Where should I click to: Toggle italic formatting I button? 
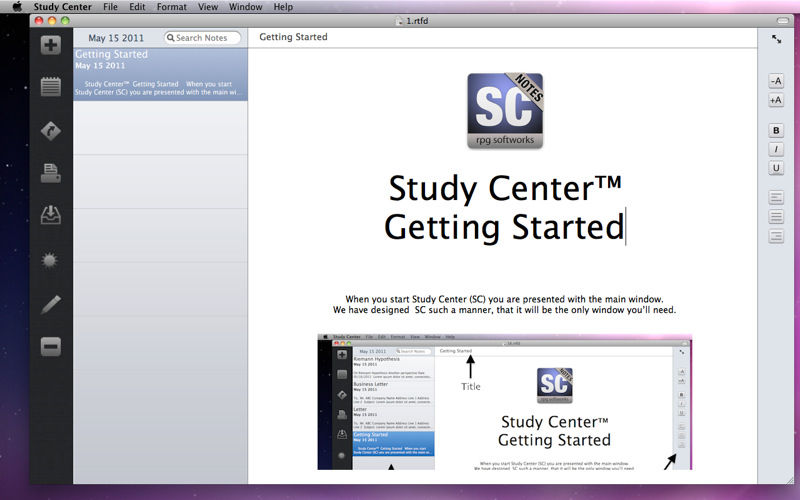[776, 149]
